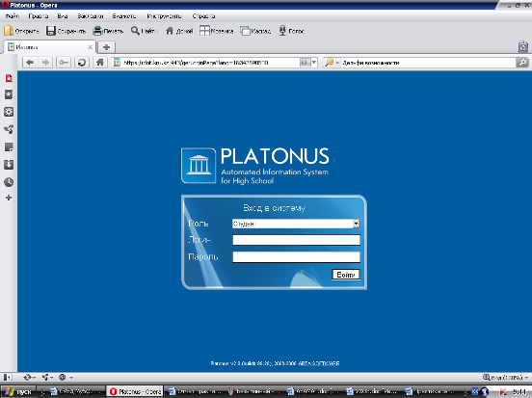Open the address bar history dropdown
The width and height of the screenshot is (532, 398).
314,63
